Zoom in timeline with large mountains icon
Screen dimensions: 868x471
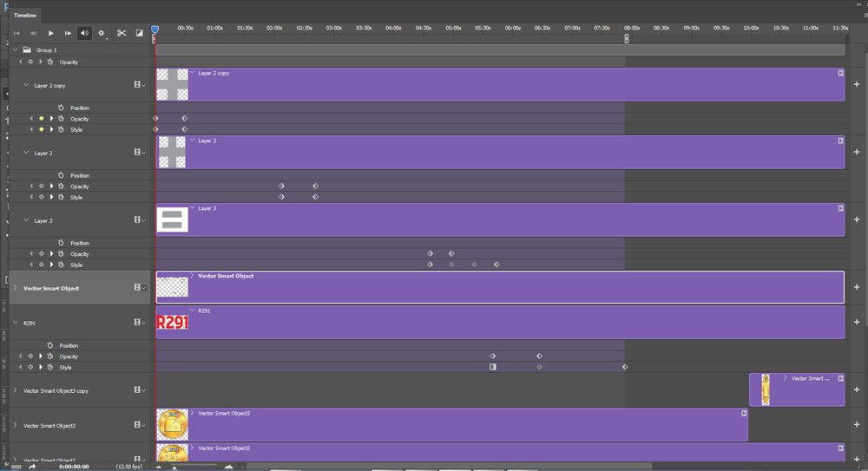pos(228,468)
